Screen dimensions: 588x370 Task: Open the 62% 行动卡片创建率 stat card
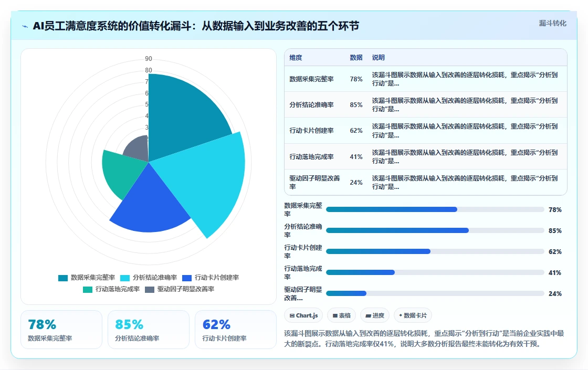[x=236, y=330]
